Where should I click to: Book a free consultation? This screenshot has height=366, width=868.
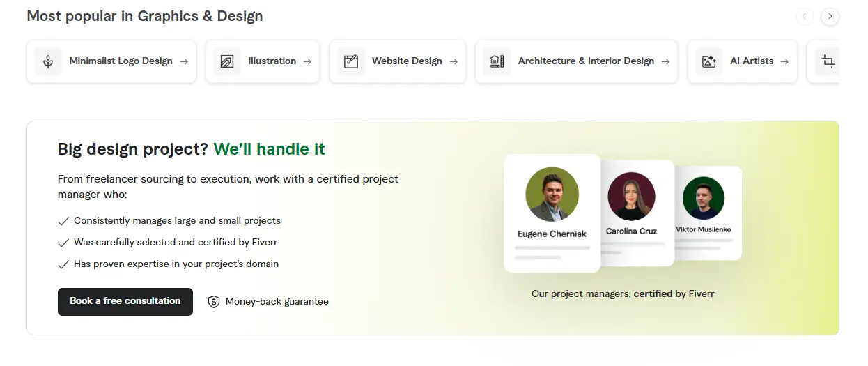coord(125,301)
